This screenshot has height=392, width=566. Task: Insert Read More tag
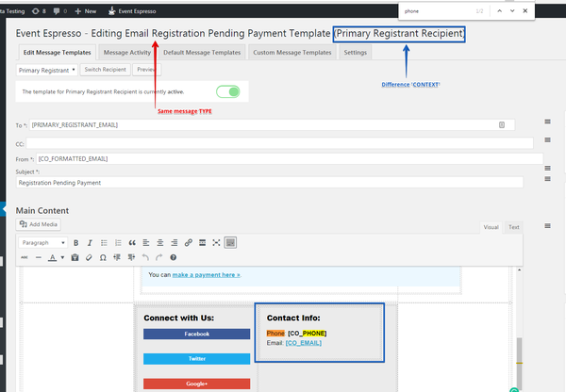tap(202, 243)
